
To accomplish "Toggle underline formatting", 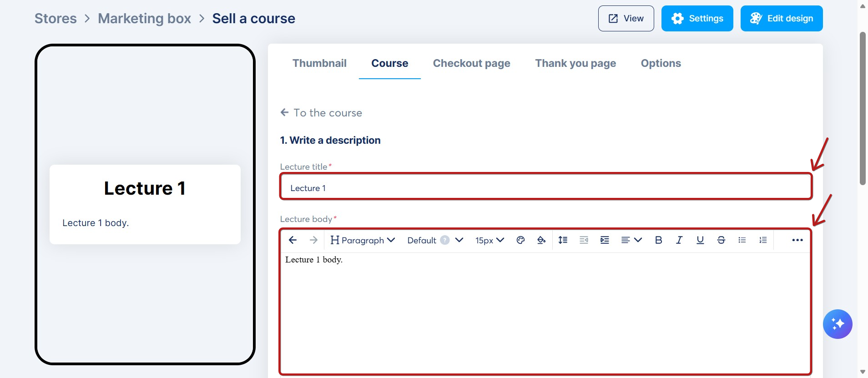I will 700,240.
